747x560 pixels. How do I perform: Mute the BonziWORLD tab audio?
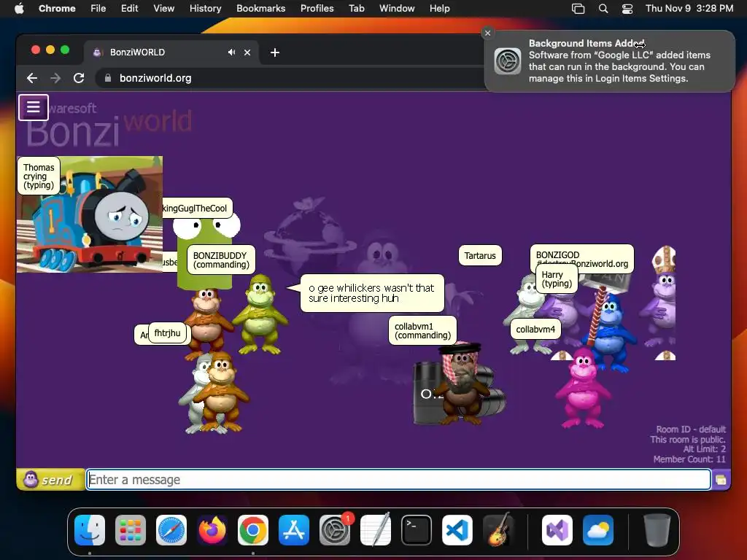pyautogui.click(x=231, y=52)
